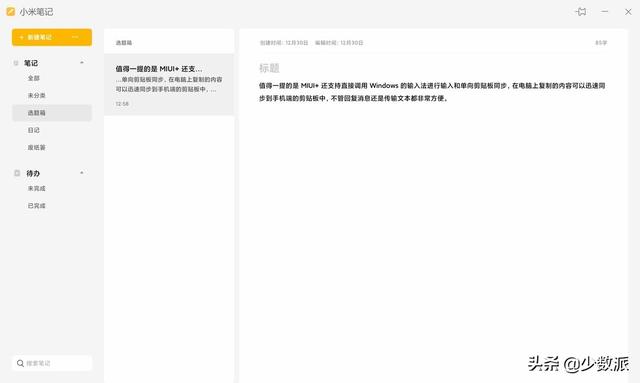Click the 待办 to-do section icon
The height and width of the screenshot is (383, 640).
coord(17,173)
